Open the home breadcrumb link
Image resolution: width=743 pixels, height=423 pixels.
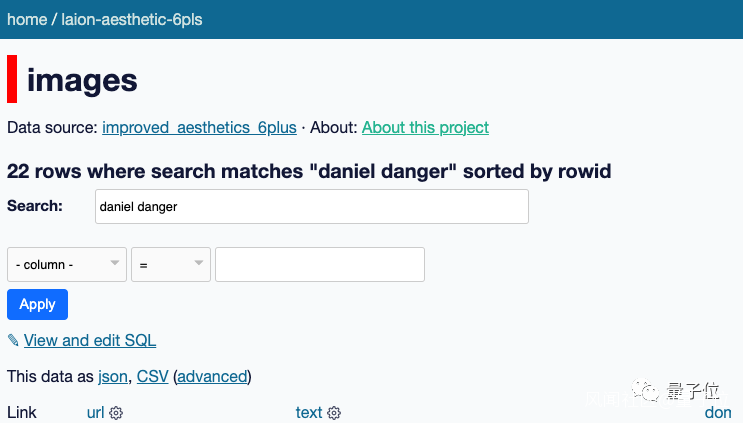tap(27, 19)
